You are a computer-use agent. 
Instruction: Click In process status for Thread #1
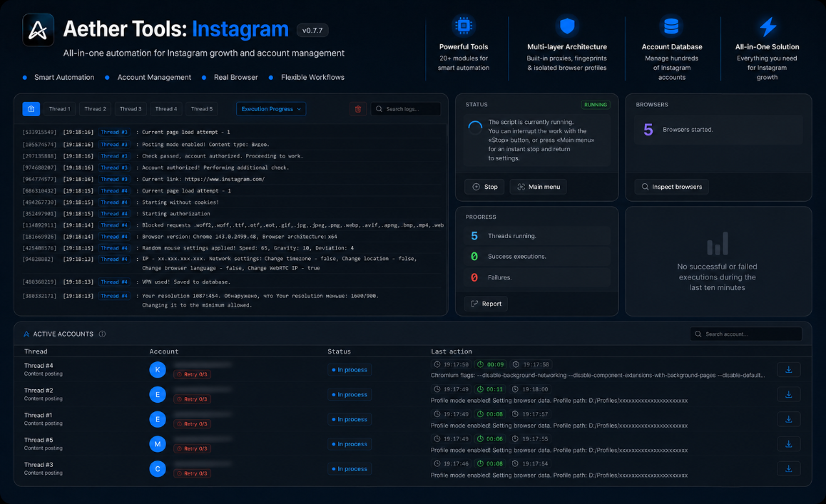350,419
